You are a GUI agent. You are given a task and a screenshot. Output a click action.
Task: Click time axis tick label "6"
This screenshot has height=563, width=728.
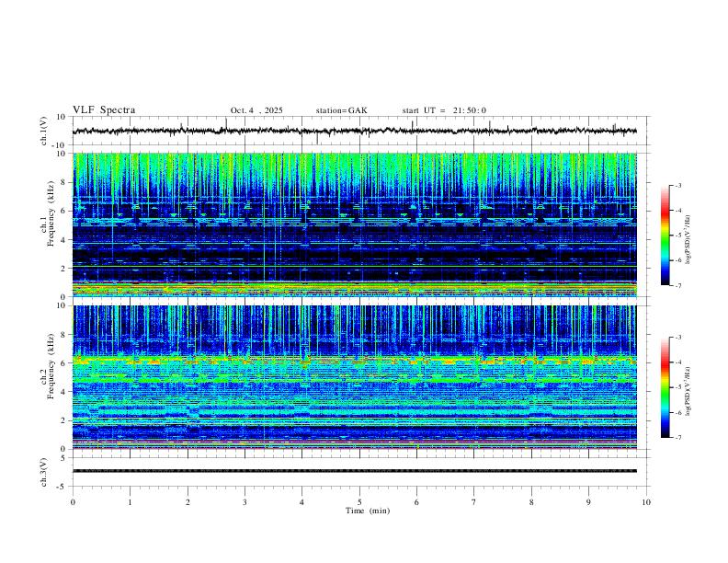coord(416,502)
